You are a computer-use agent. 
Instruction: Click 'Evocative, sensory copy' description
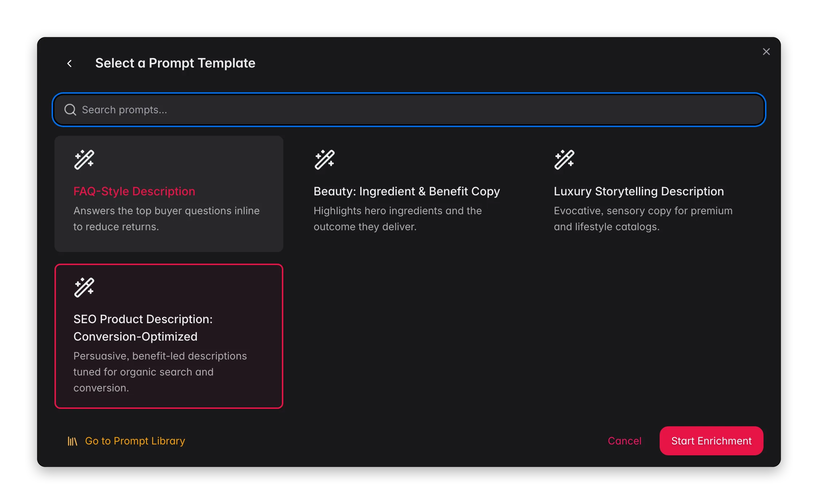(x=643, y=219)
